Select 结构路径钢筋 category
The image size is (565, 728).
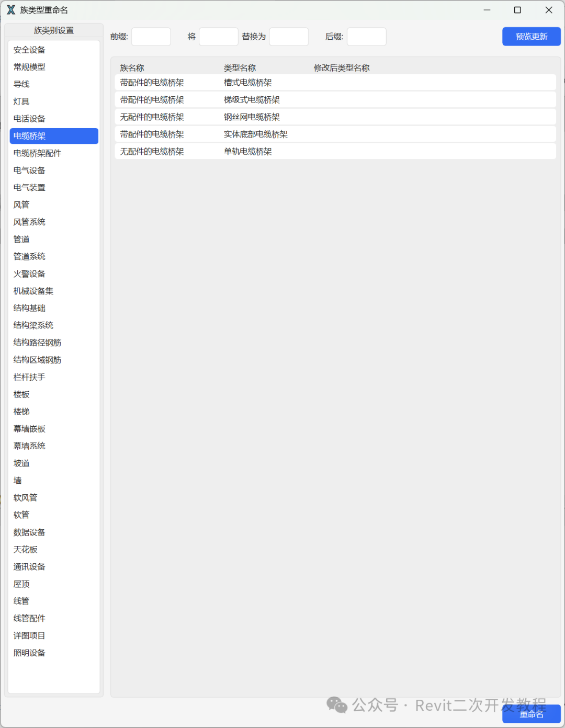point(54,343)
